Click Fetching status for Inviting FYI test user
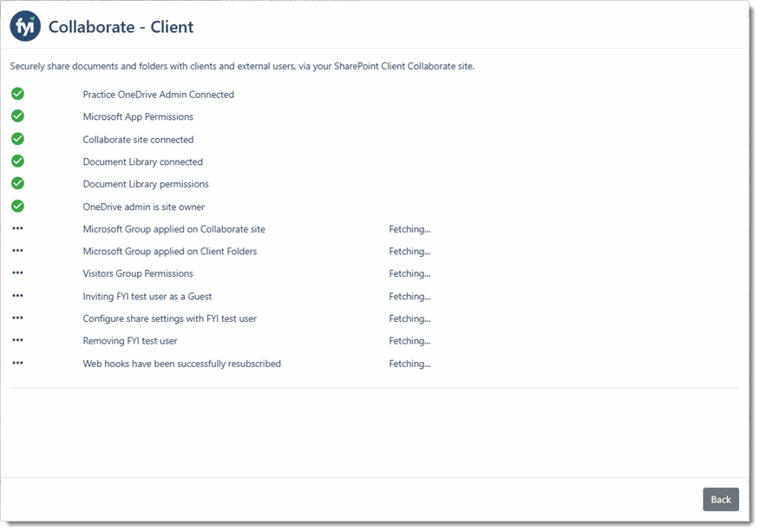Image resolution: width=760 pixels, height=532 pixels. [409, 297]
